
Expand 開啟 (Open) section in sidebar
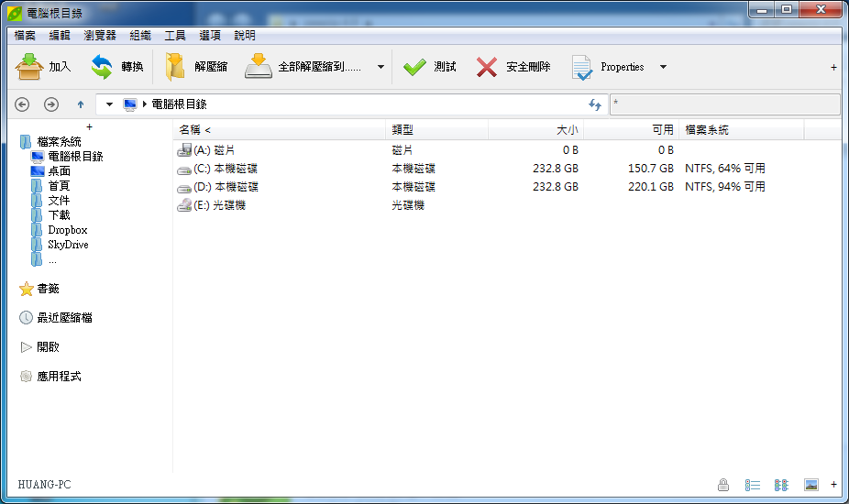click(x=39, y=347)
